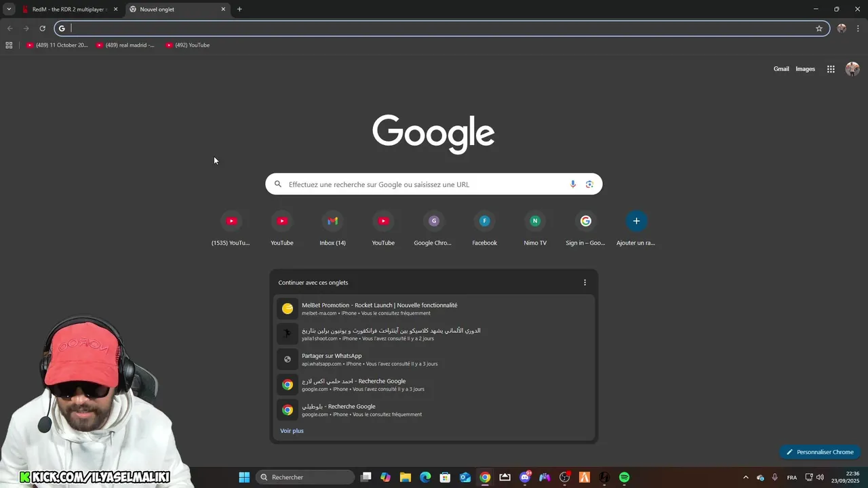This screenshot has height=488, width=868.
Task: Open the Chrome three-dot menu
Action: click(x=858, y=28)
